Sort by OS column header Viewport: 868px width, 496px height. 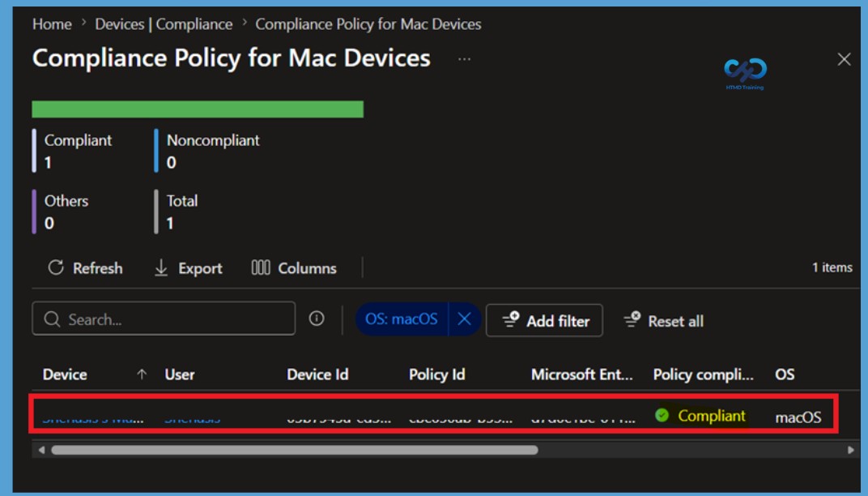pos(785,374)
